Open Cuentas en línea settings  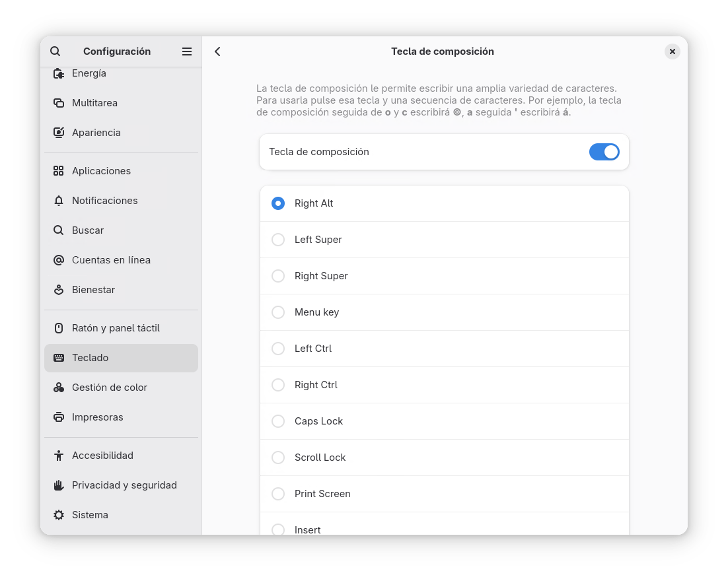(111, 259)
